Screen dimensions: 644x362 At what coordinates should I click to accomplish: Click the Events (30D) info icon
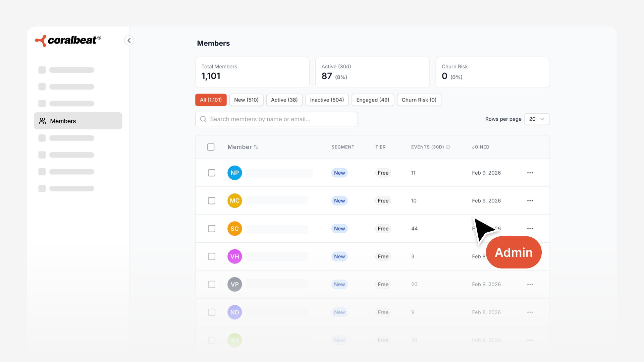click(x=448, y=147)
